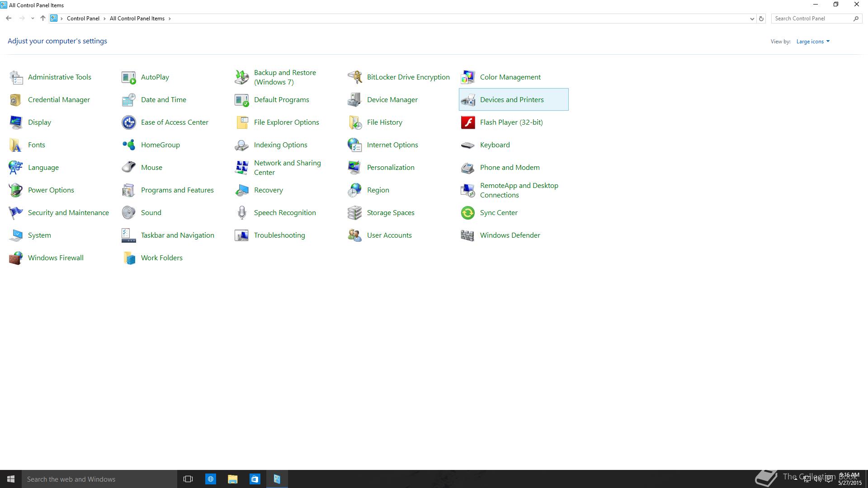The width and height of the screenshot is (868, 488).
Task: Open Backup and Restore icon
Action: (x=242, y=77)
